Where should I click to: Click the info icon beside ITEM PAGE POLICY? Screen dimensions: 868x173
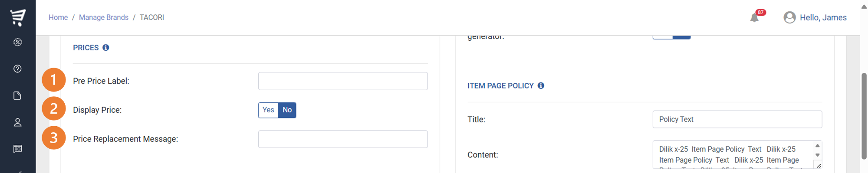click(541, 85)
